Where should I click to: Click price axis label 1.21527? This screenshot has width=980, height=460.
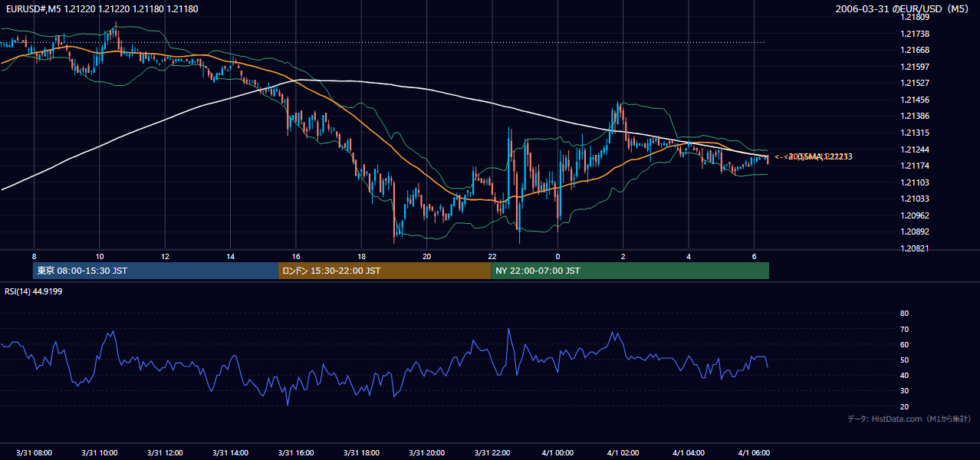click(x=914, y=83)
